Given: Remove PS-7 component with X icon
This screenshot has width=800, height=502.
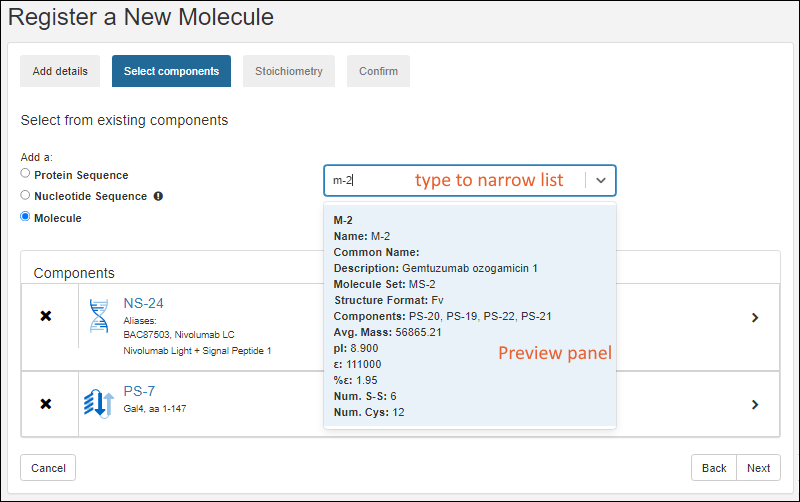Looking at the screenshot, I should click(46, 404).
